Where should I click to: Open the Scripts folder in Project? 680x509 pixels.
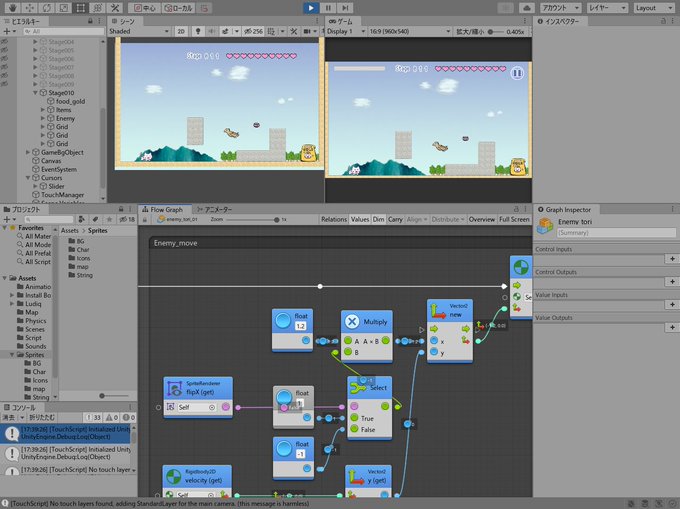pyautogui.click(x=33, y=338)
